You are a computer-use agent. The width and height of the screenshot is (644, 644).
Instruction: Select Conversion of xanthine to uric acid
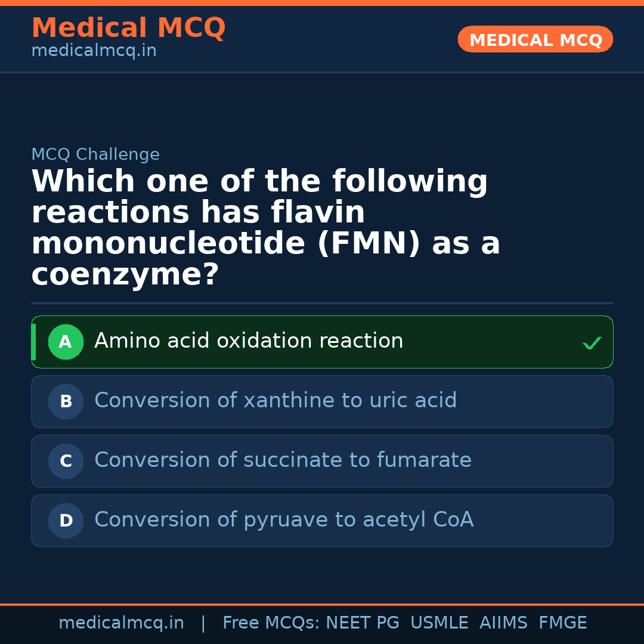[x=275, y=401]
